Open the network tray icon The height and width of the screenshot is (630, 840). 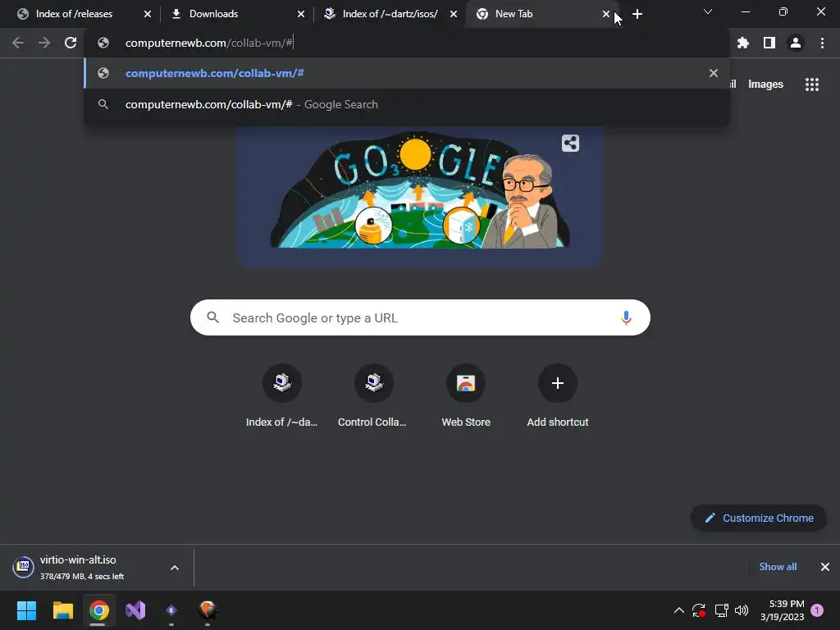pos(722,610)
